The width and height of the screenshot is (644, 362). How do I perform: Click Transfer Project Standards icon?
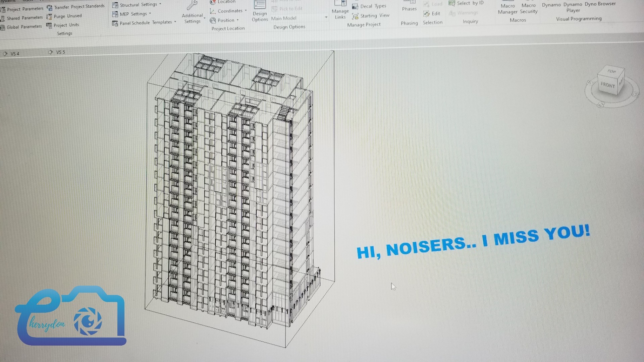point(50,8)
